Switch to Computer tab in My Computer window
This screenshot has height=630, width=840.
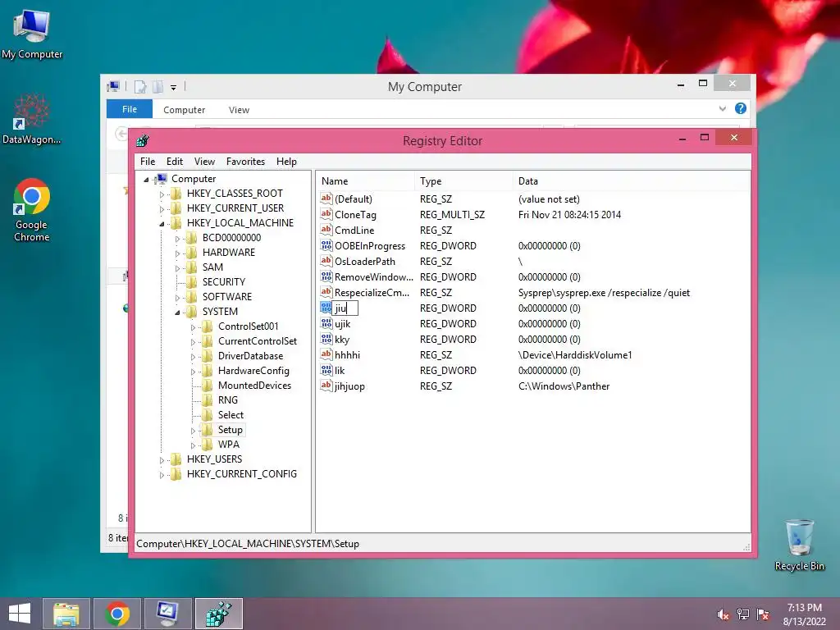pos(185,110)
